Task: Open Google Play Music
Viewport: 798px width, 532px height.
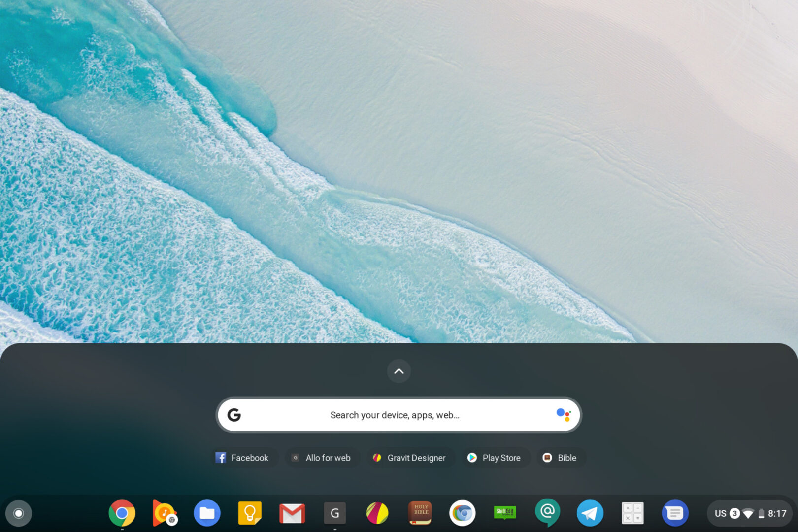Action: click(x=165, y=513)
